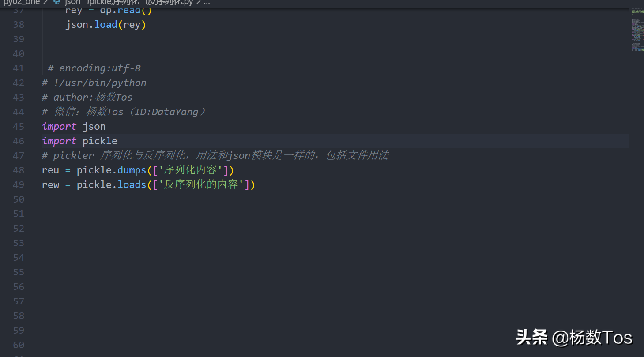
Task: Click the '# encoding:utf-8' comment
Action: click(x=94, y=68)
